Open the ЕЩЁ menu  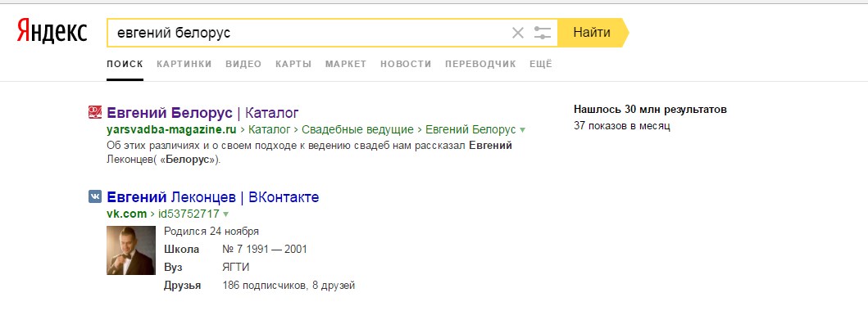(541, 64)
